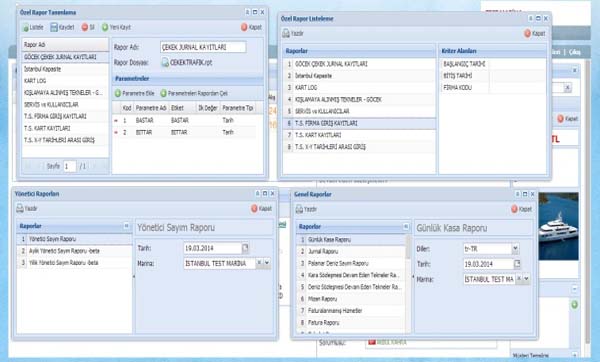Viewport: 600px width, 362px height.
Task: Collapse splitter arrow in Genel Raporlar
Action: (x=413, y=277)
